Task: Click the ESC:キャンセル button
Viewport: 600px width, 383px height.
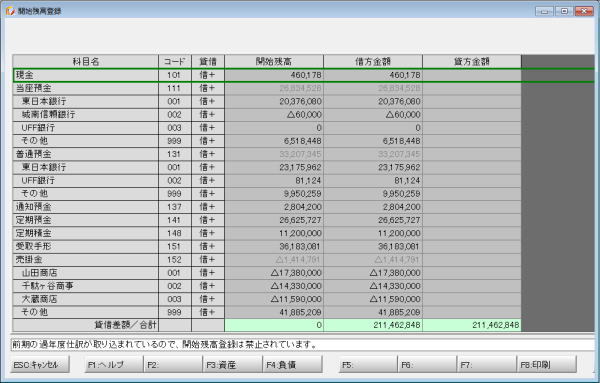Action: coord(40,365)
